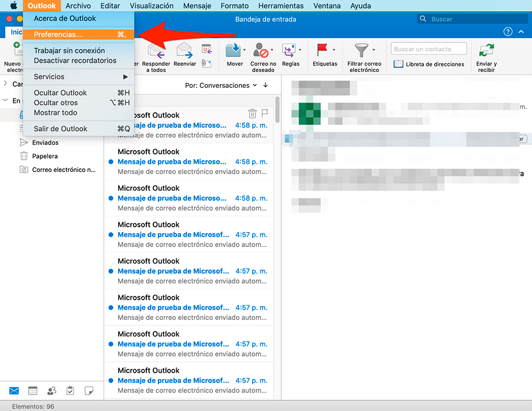Click the meeting reply icon in toolbar
Image resolution: width=532 pixels, height=411 pixels.
[x=206, y=50]
